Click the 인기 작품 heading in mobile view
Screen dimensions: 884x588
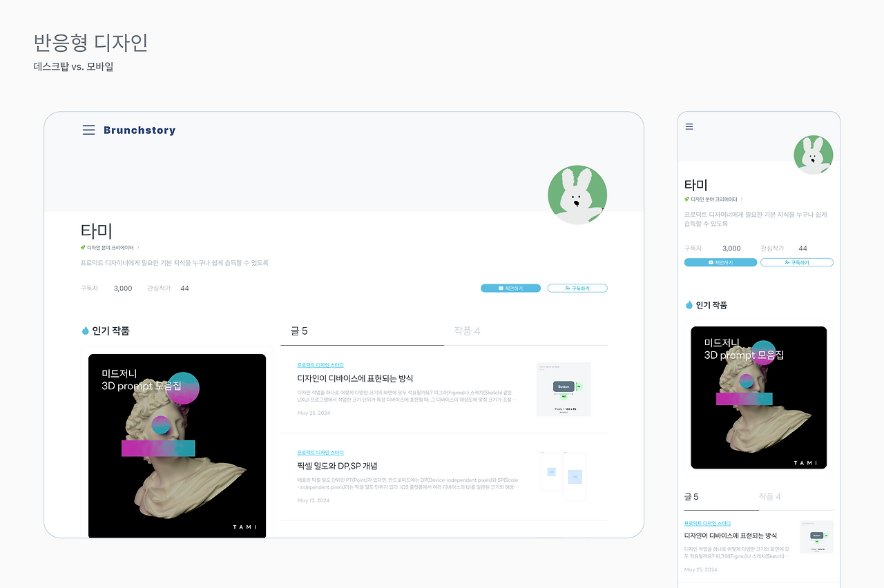[711, 305]
